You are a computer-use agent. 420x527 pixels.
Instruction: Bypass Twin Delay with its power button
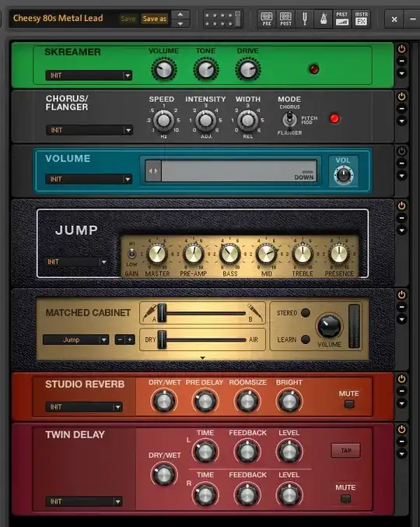point(401,430)
